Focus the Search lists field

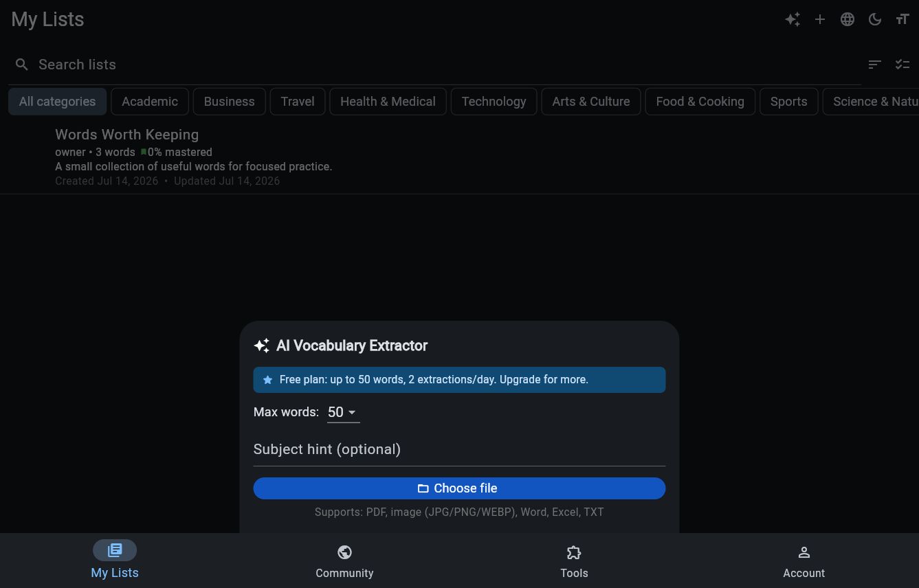[x=434, y=65]
